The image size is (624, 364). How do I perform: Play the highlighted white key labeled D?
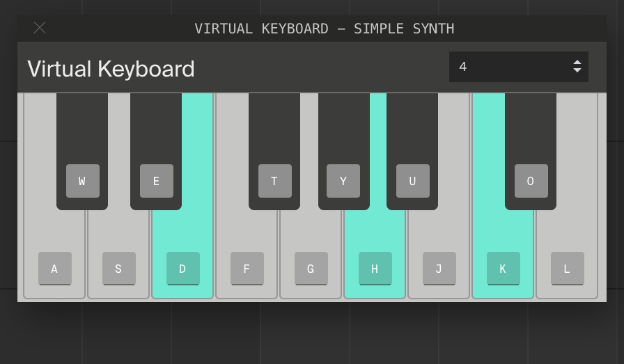click(182, 255)
